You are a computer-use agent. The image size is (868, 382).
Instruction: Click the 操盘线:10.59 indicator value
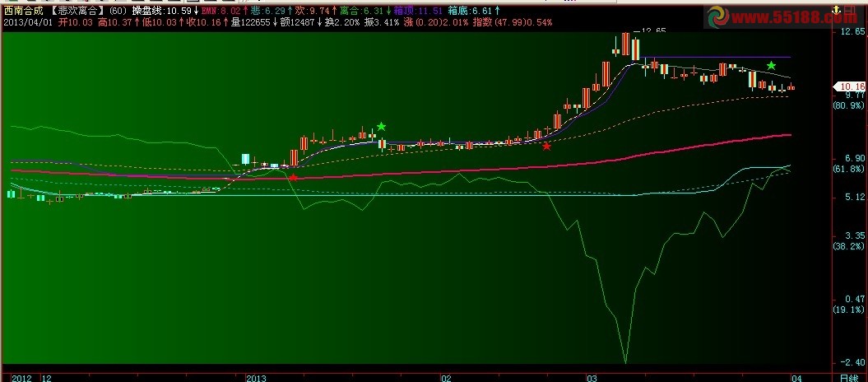[161, 11]
